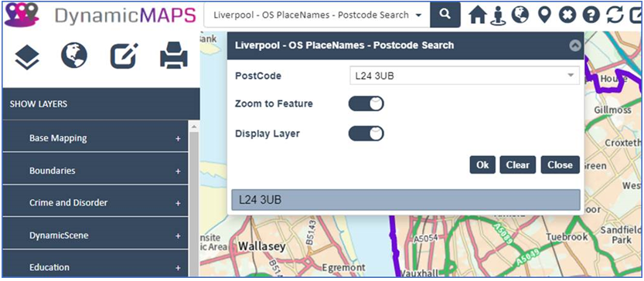Click the Ok button
The height and width of the screenshot is (281, 644).
pyautogui.click(x=482, y=165)
